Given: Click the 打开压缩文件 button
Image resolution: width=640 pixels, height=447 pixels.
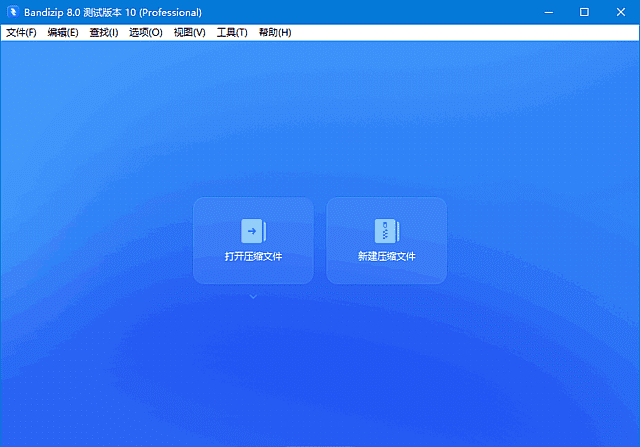Looking at the screenshot, I should coord(253,240).
